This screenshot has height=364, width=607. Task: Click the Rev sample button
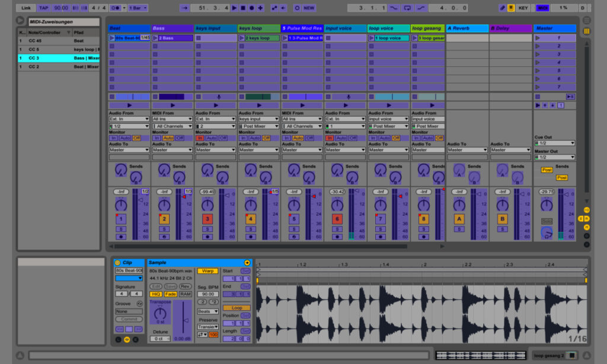click(x=185, y=286)
